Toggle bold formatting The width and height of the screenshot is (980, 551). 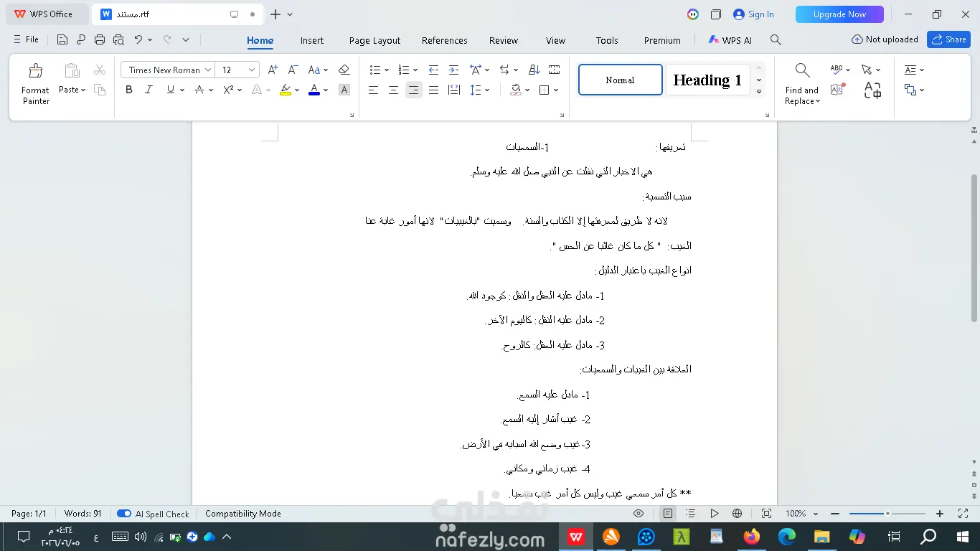[129, 90]
